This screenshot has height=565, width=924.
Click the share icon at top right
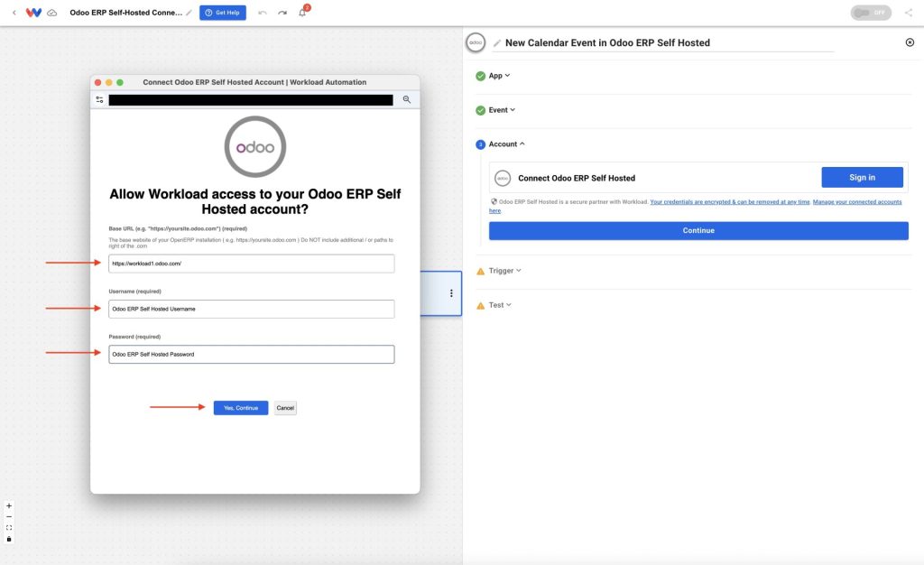click(909, 13)
